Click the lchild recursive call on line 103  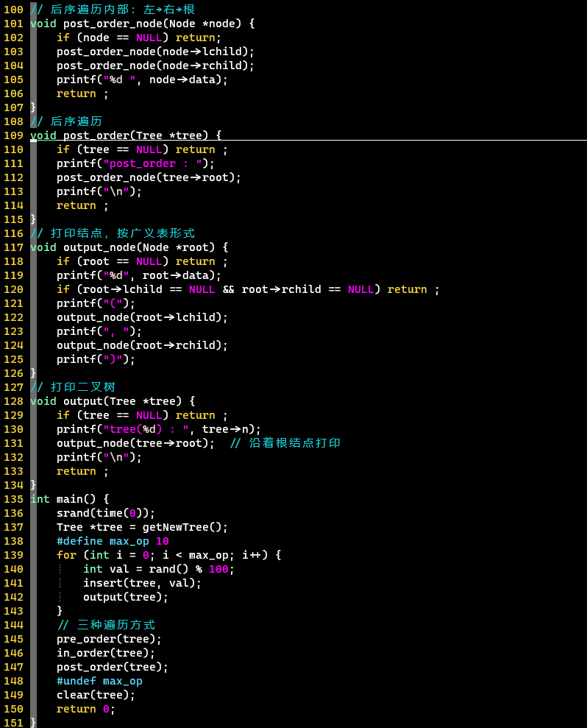point(155,52)
